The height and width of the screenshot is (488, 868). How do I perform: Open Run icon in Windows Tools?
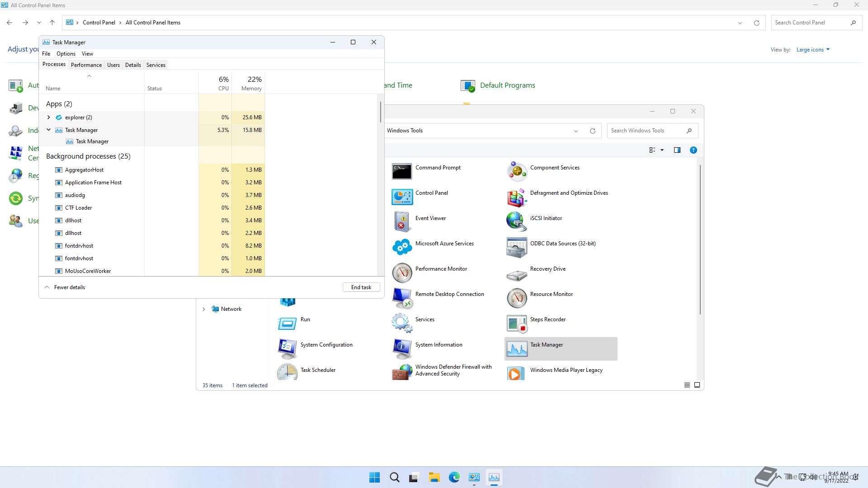[x=287, y=323]
